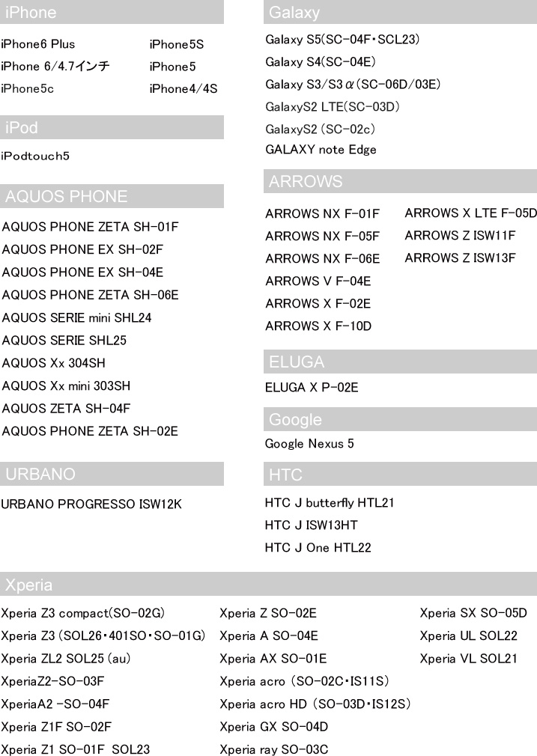537x756 pixels.
Task: Select Galaxy S5(SC-04F・SCL23)
Action: pyautogui.click(x=342, y=39)
